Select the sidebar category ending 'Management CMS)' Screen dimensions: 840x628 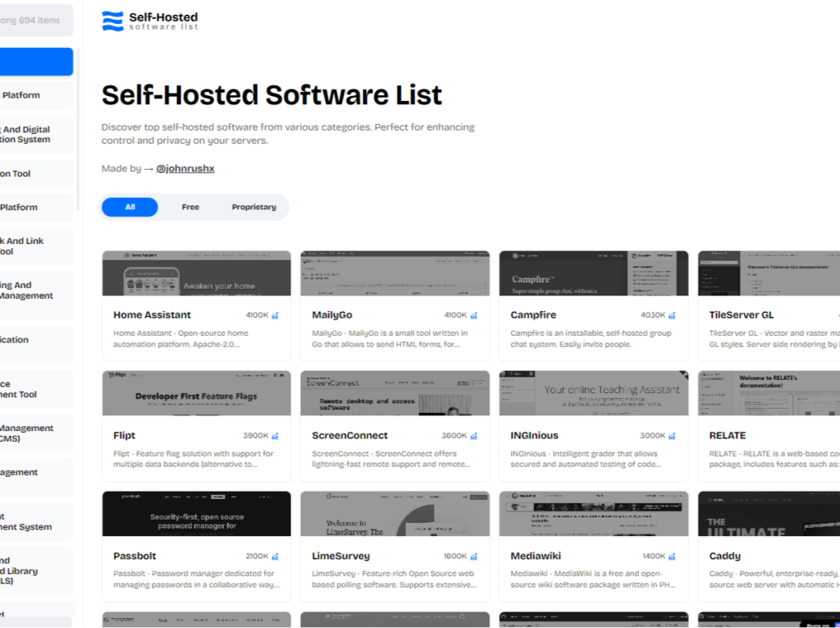36,433
